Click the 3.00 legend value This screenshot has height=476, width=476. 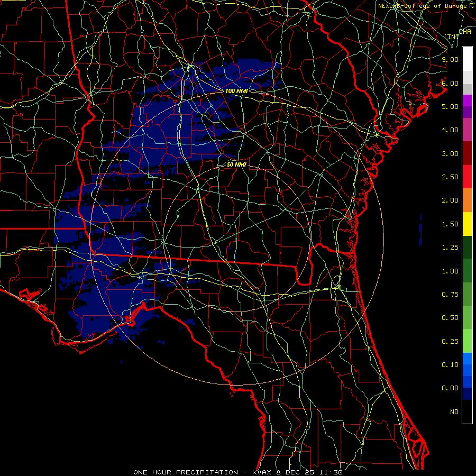[x=450, y=153]
